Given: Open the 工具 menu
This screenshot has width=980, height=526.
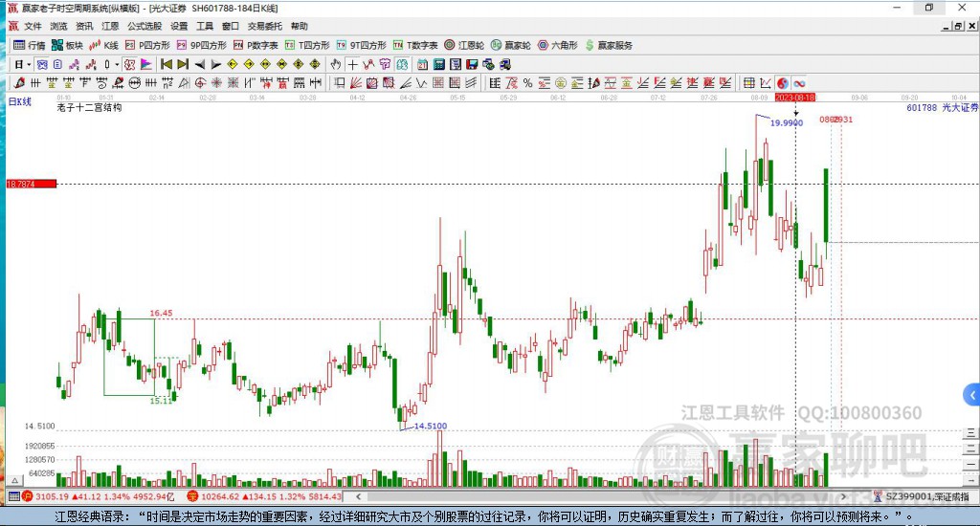Looking at the screenshot, I should pyautogui.click(x=205, y=26).
